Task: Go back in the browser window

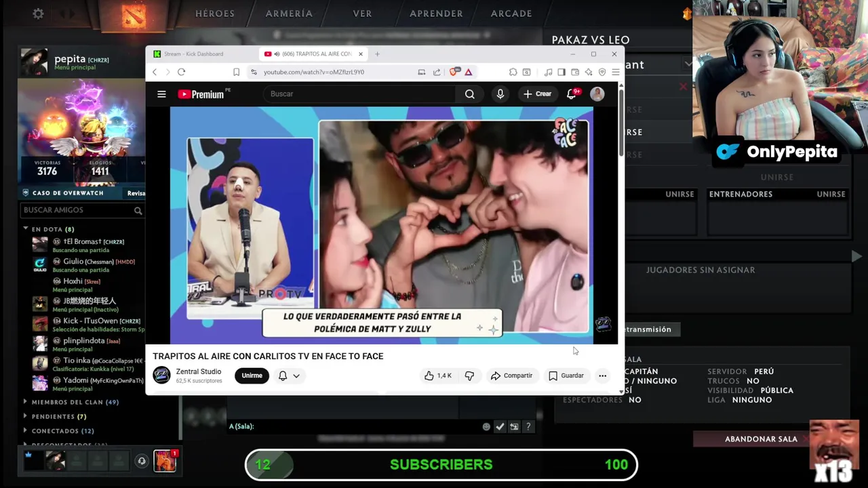Action: tap(155, 72)
